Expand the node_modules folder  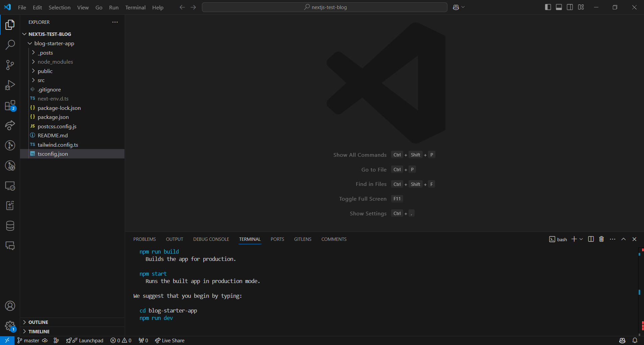tap(33, 62)
